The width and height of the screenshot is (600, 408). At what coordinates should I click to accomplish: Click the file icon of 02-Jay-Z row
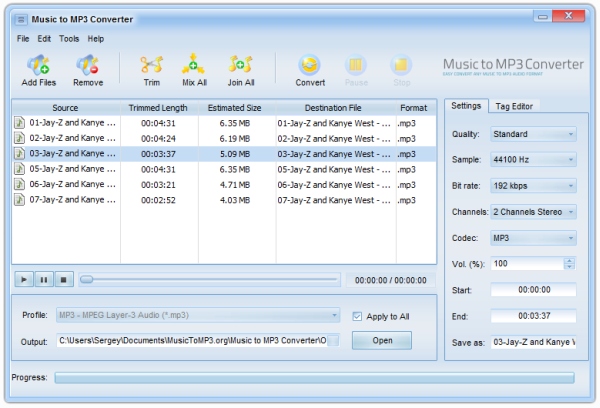point(19,138)
